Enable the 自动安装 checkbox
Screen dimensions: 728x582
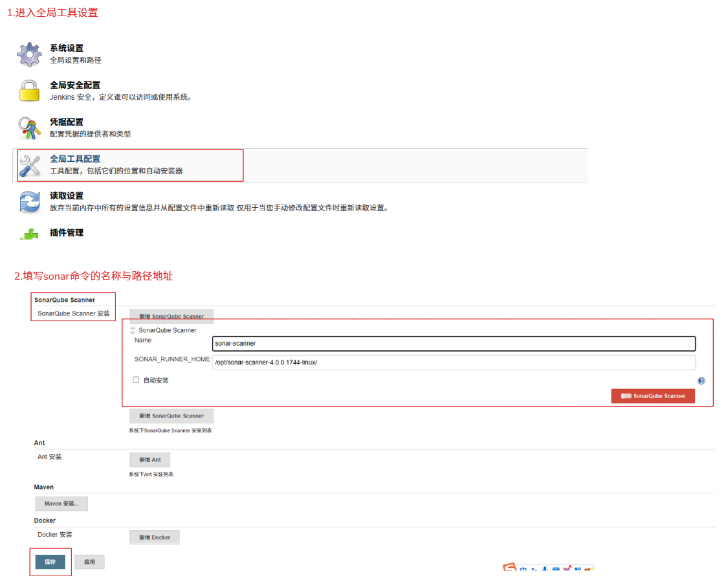(x=136, y=380)
